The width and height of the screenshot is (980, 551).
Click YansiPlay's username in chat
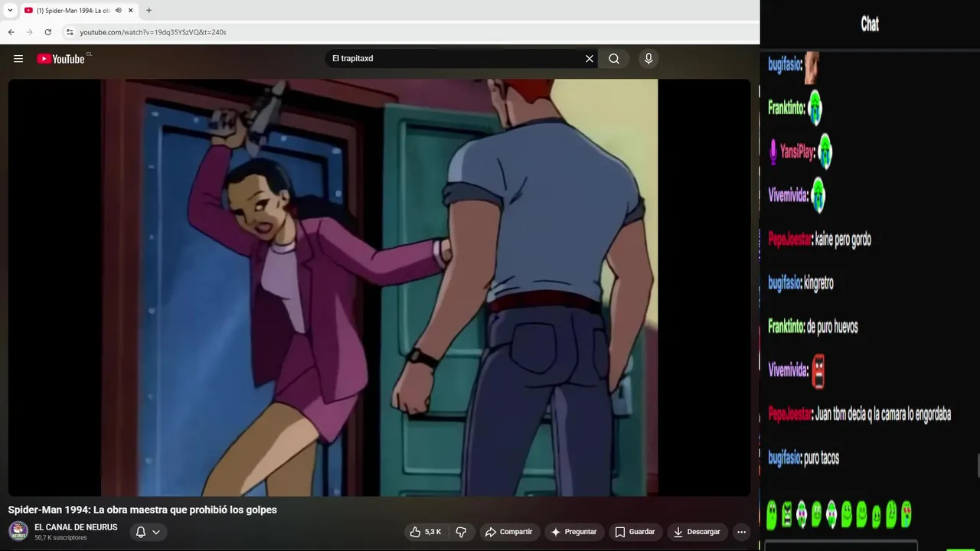(x=797, y=152)
